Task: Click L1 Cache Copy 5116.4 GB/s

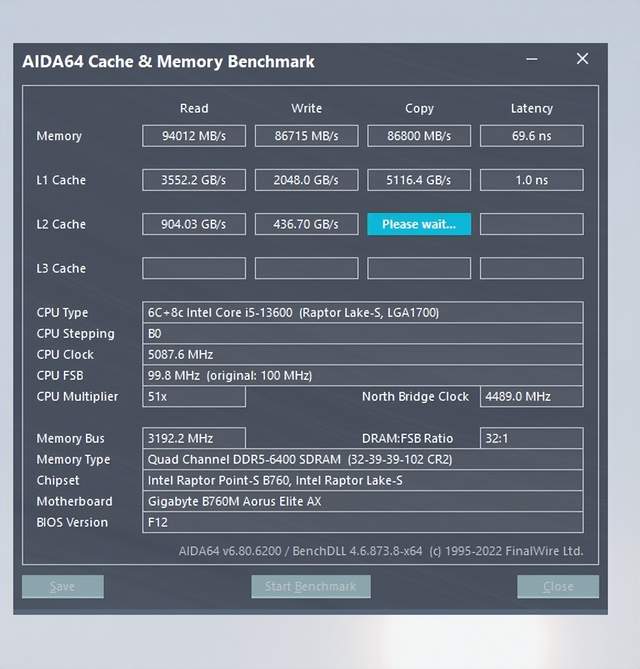Action: click(419, 180)
